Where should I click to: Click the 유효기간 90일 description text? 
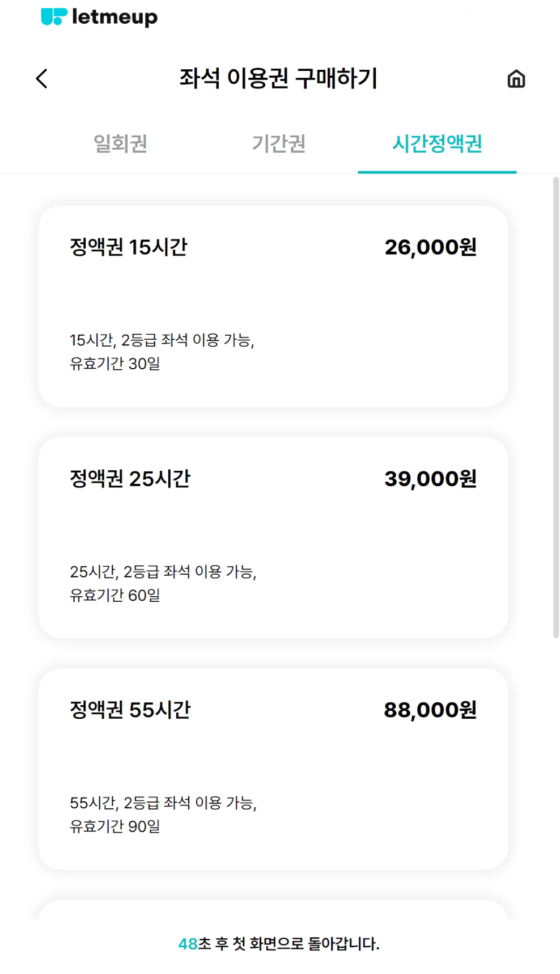pos(115,827)
